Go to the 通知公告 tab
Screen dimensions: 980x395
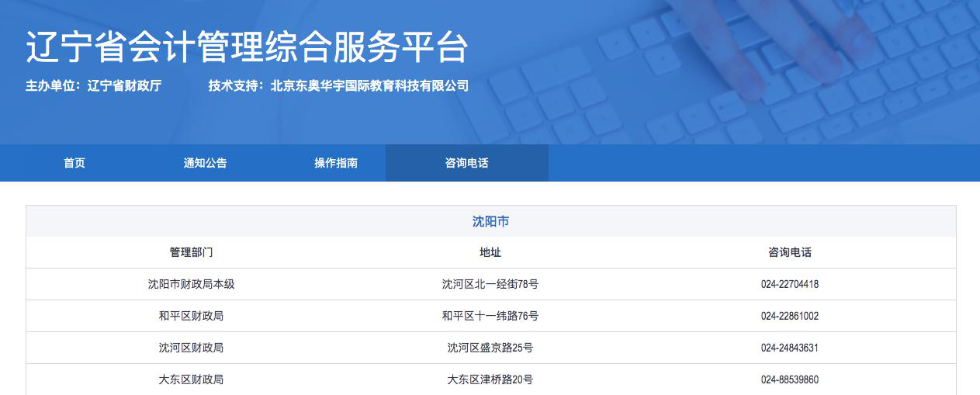tap(205, 163)
